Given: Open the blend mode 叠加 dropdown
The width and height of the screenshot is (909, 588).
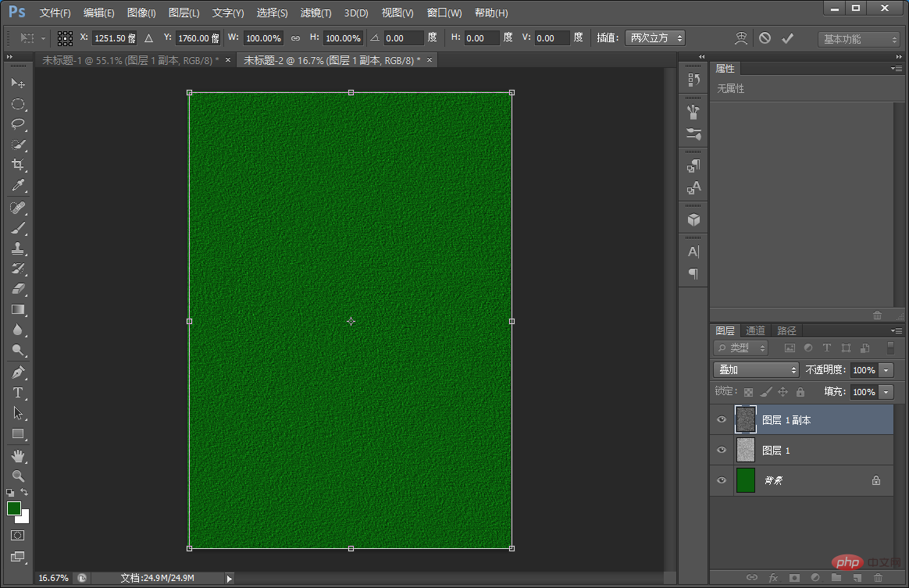Looking at the screenshot, I should (x=757, y=370).
